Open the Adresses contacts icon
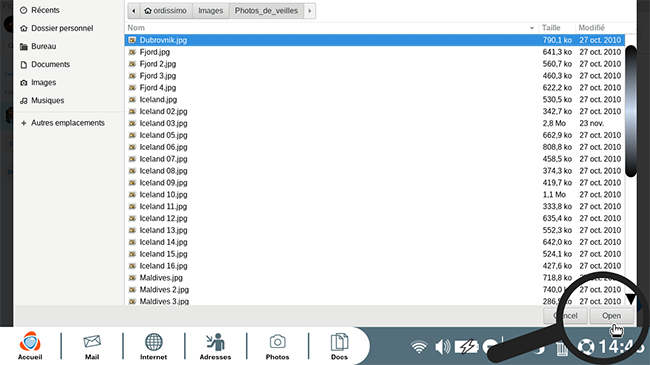The height and width of the screenshot is (365, 650). click(x=215, y=346)
